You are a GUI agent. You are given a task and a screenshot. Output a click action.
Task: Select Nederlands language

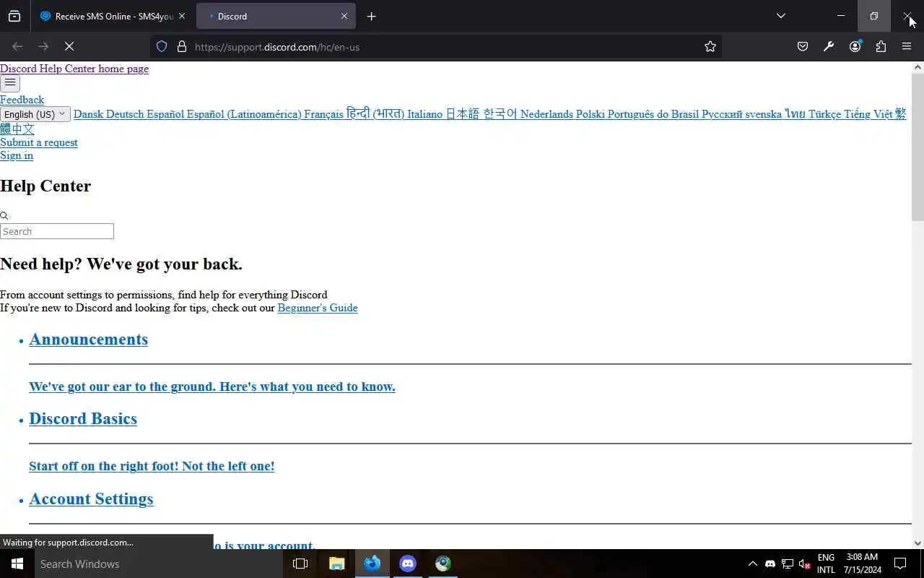tap(546, 114)
